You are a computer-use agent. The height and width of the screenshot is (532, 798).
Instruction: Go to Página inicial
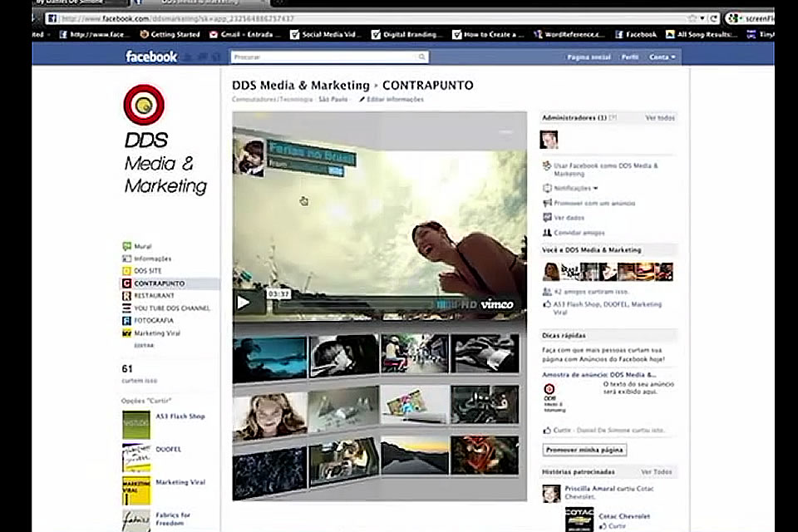(x=589, y=57)
